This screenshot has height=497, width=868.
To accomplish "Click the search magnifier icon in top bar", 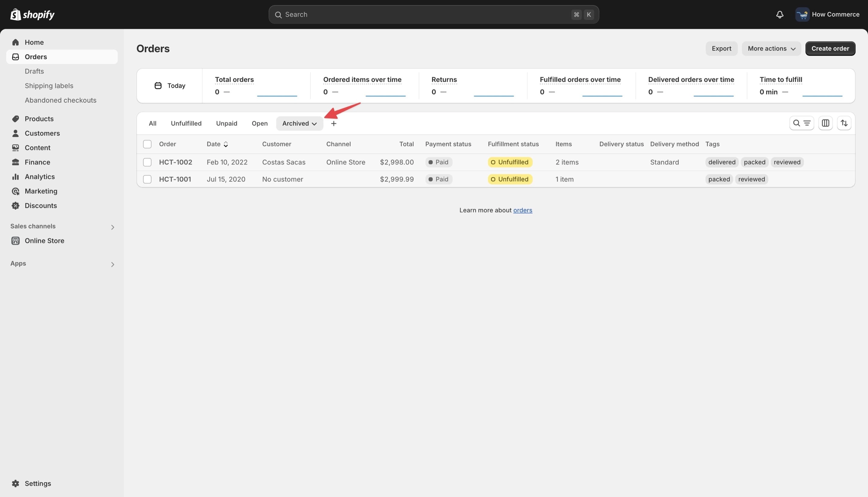I will (x=278, y=15).
